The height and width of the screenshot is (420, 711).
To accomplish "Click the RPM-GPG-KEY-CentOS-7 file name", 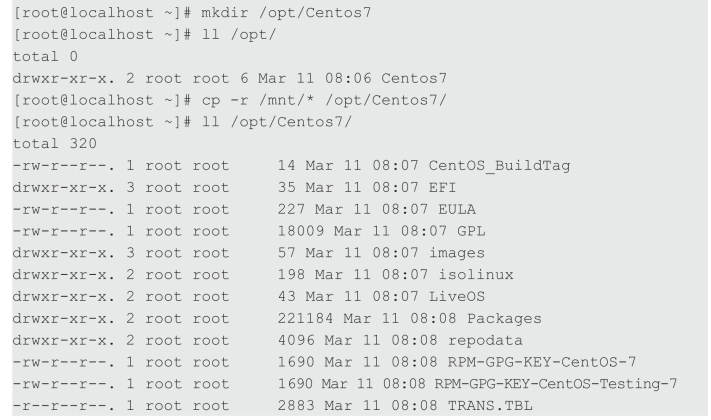I will coord(542,362).
